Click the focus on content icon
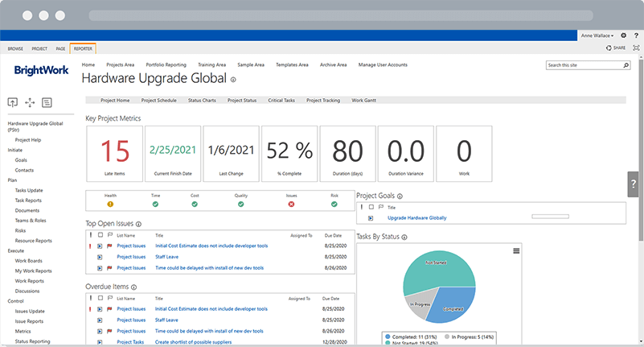Viewport: 644px width, 347px height. [637, 48]
